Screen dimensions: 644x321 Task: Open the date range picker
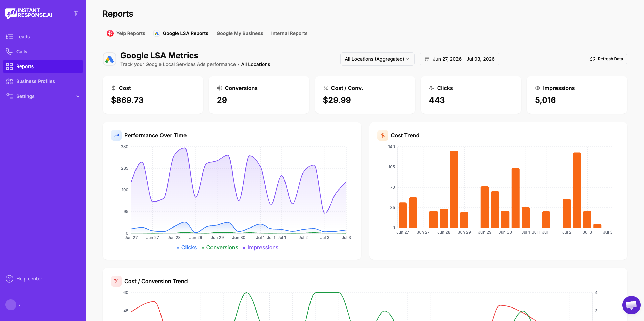pyautogui.click(x=459, y=59)
